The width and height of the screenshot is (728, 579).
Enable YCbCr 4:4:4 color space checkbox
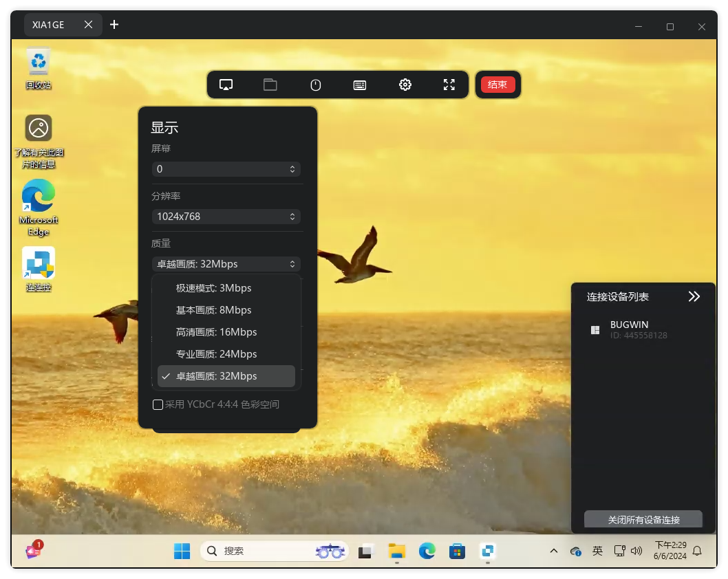pos(158,404)
